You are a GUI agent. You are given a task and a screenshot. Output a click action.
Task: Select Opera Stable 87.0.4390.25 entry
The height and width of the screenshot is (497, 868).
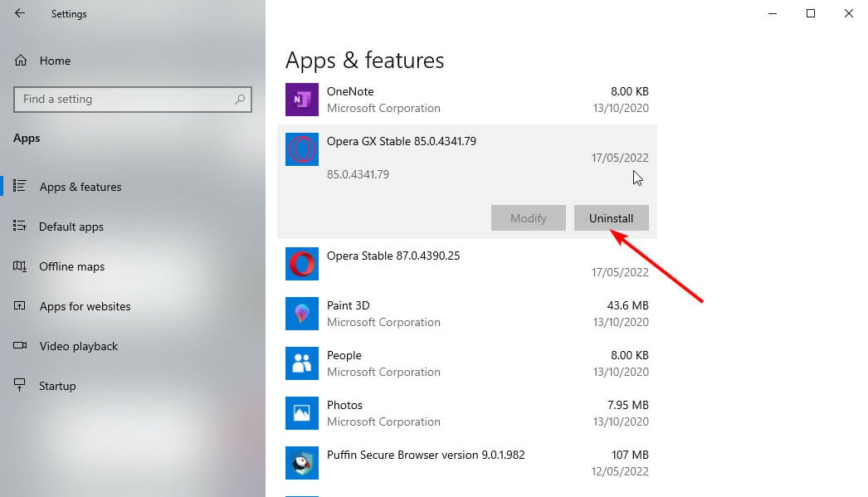coord(393,256)
